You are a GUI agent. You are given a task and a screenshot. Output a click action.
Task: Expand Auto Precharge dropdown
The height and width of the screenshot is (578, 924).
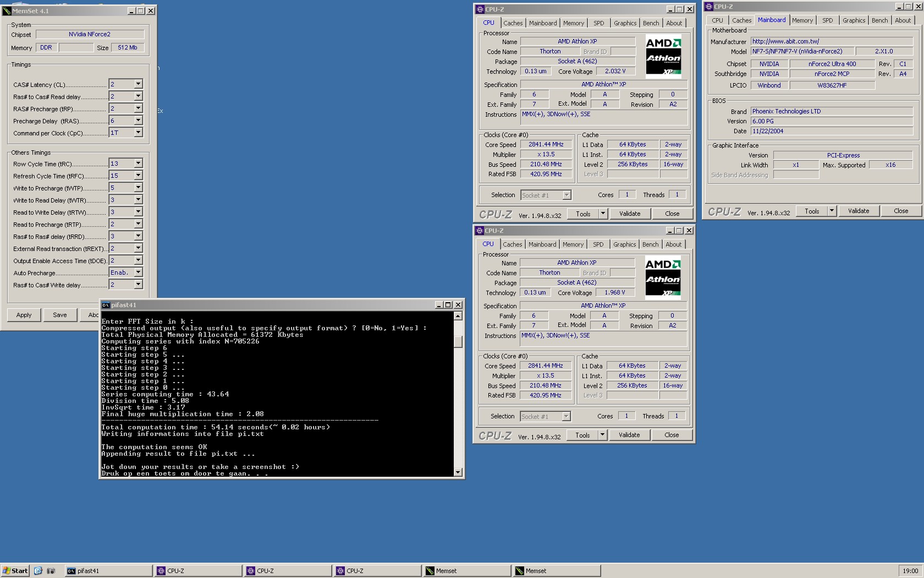pyautogui.click(x=138, y=272)
